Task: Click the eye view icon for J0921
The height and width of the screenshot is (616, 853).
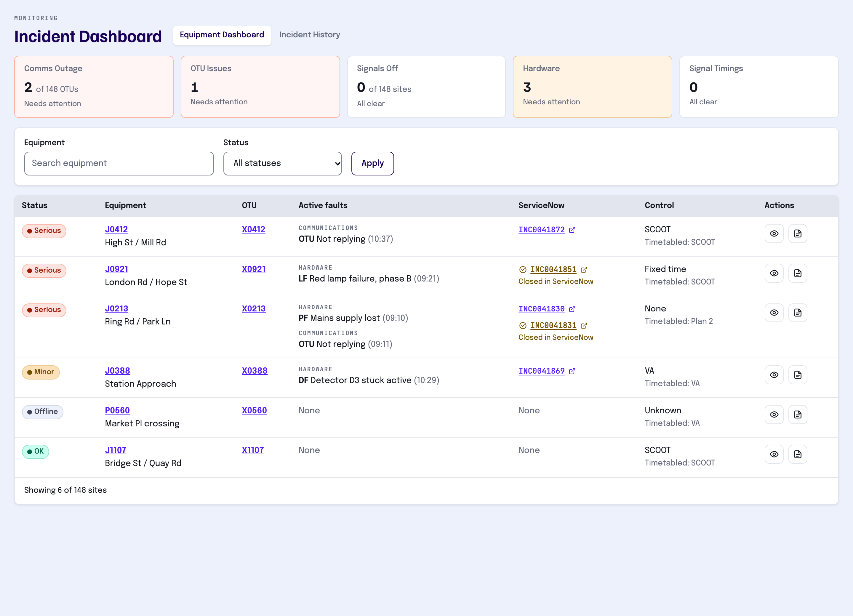Action: click(774, 273)
